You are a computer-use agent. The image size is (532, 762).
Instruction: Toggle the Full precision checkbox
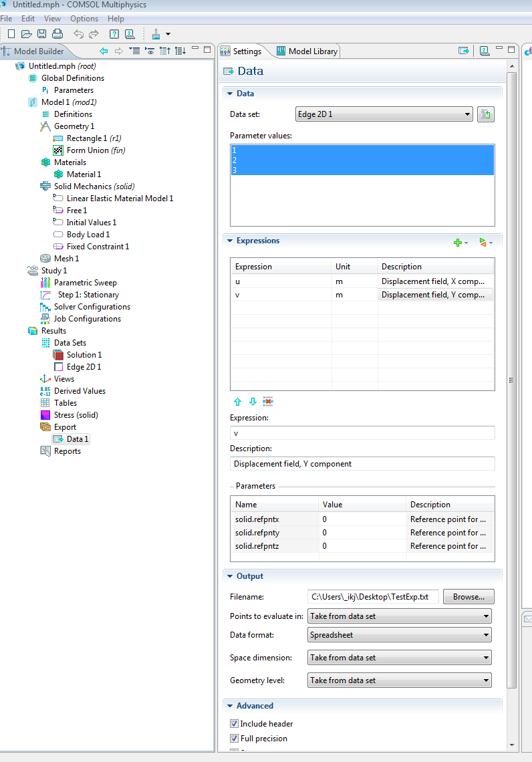[235, 739]
